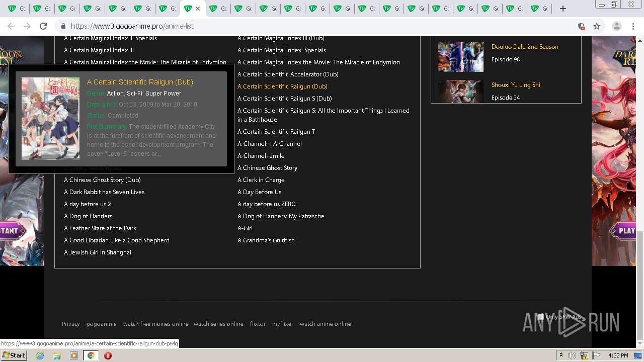Go forward to the next page
The height and width of the screenshot is (362, 644).
tap(27, 26)
